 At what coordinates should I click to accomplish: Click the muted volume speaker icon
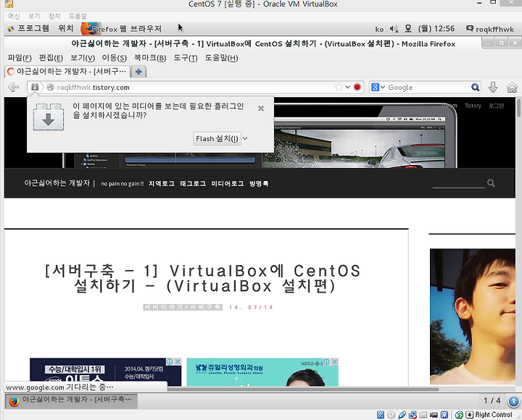coord(394,29)
